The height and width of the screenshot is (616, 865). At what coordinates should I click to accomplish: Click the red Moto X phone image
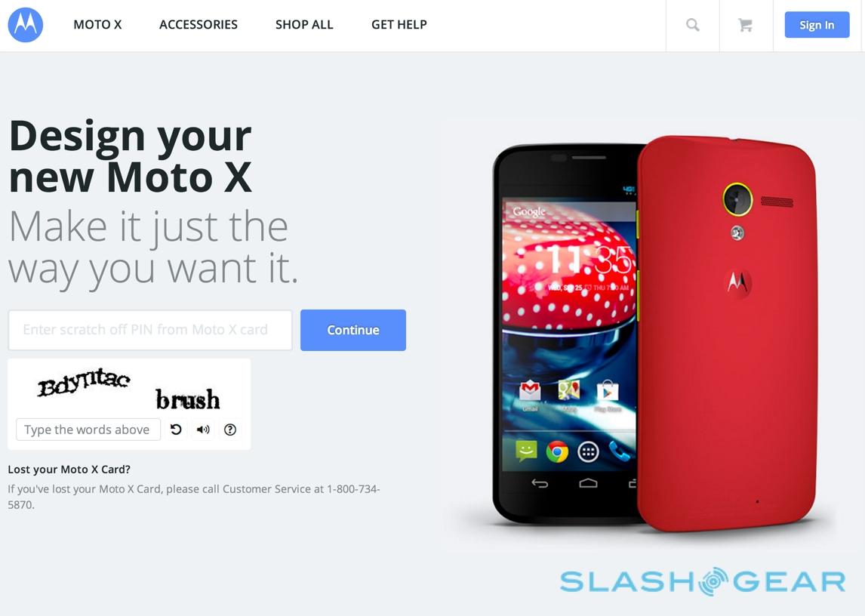coord(726,334)
